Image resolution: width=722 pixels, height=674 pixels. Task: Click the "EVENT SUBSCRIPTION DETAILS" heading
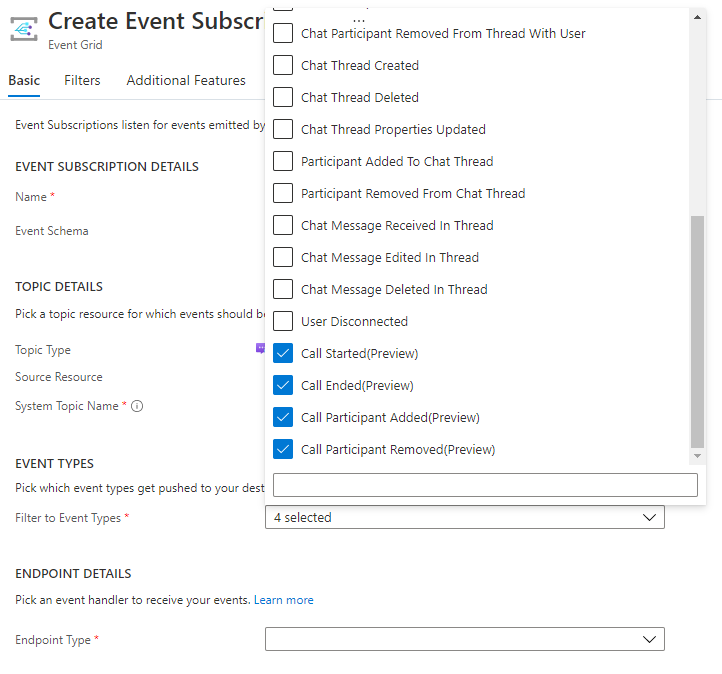(107, 167)
